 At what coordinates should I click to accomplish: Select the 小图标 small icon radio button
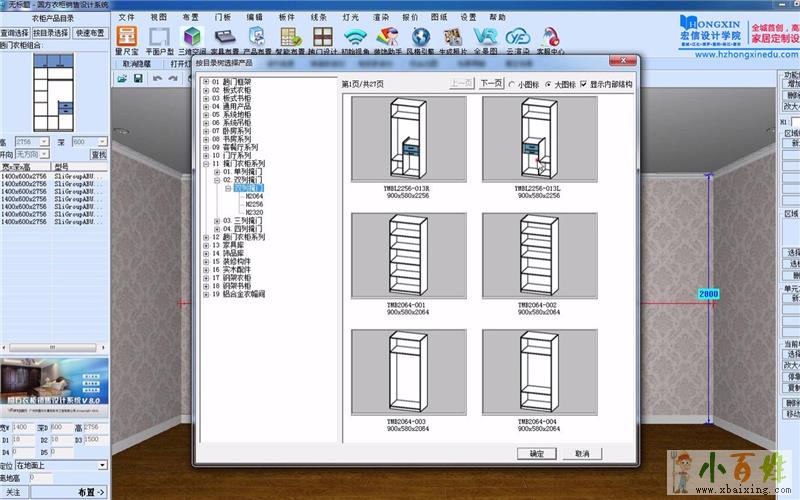click(x=510, y=84)
